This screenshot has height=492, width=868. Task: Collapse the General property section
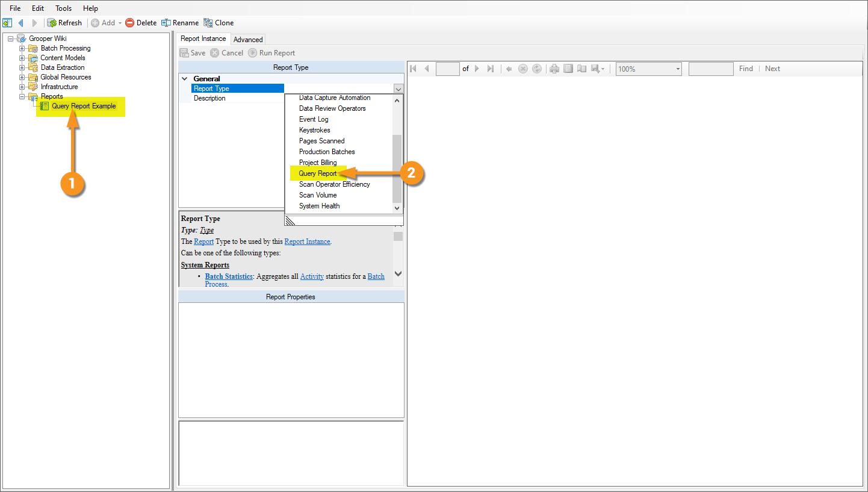coord(184,79)
